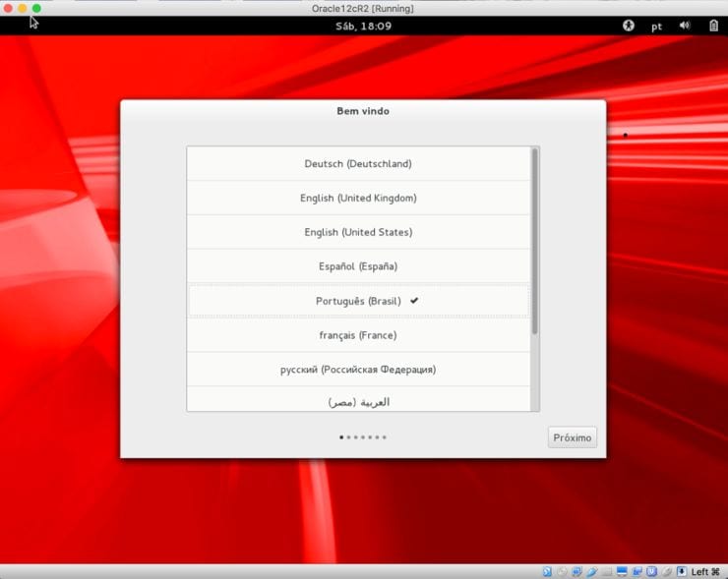The height and width of the screenshot is (579, 728).
Task: Click the language list vertical scrollbar
Action: point(535,241)
